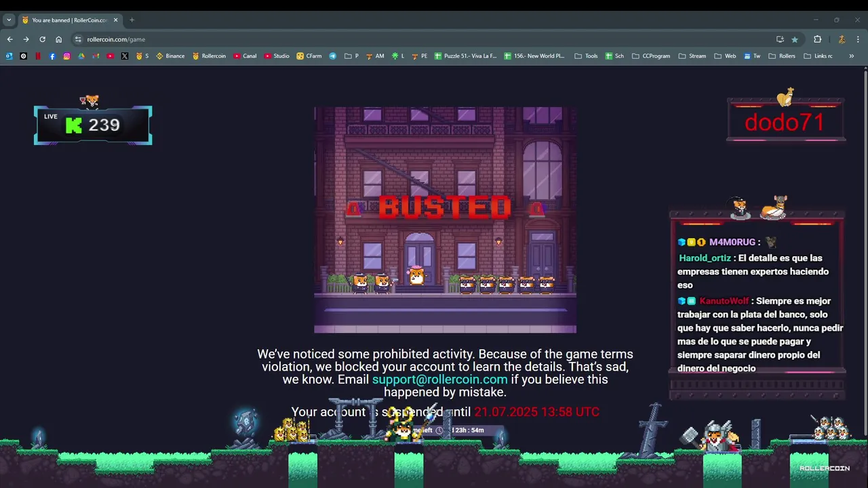Click the suspension date 21.07.2025 13:58 UTC

[x=536, y=411]
